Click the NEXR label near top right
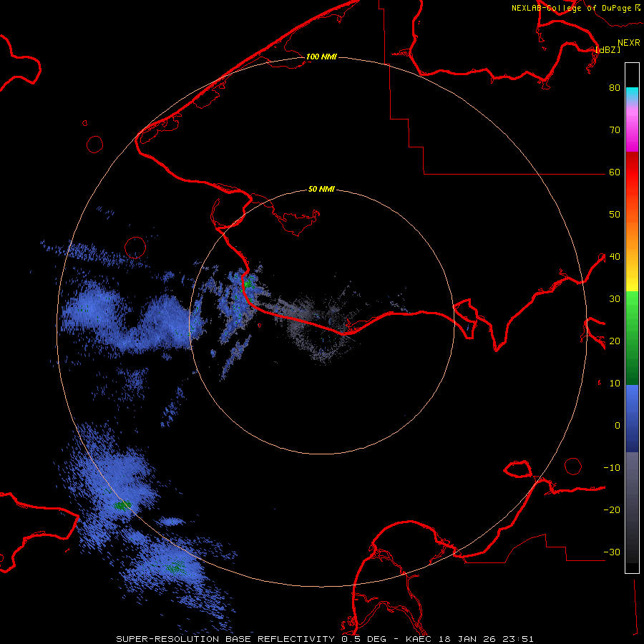This screenshot has height=644, width=644. coord(628,43)
